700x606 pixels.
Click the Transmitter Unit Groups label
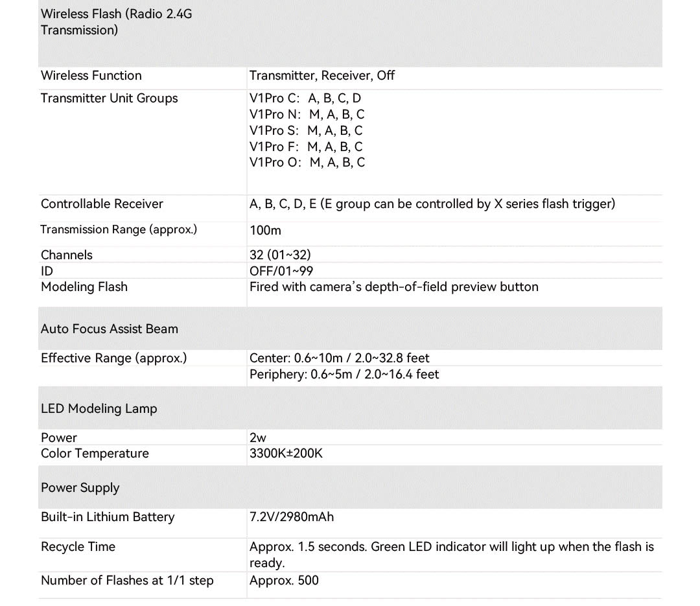(x=109, y=99)
